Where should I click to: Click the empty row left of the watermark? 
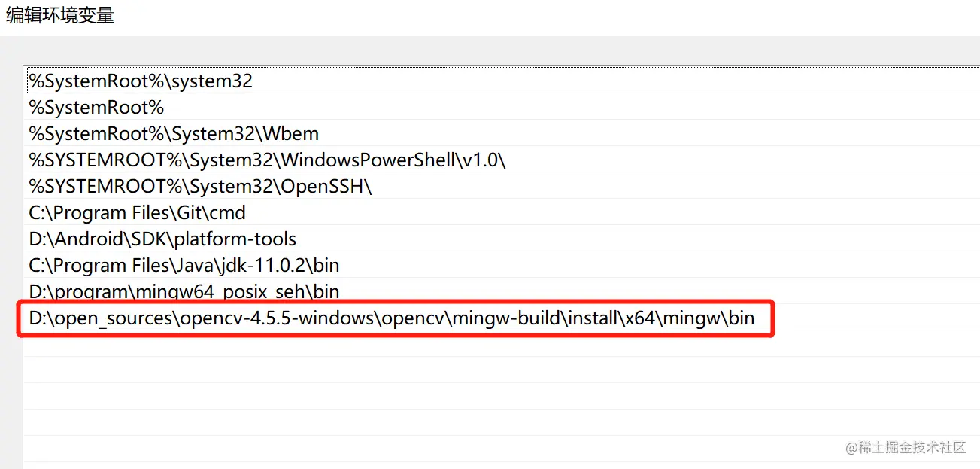(x=451, y=449)
